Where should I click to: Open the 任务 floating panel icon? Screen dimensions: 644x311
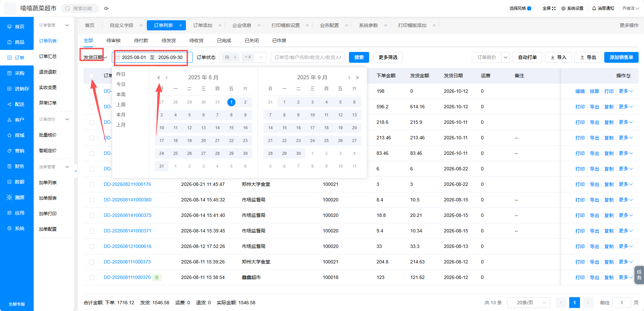pos(639,275)
